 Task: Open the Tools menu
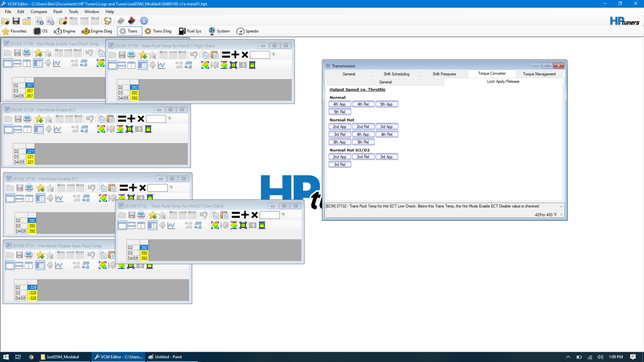(73, 12)
